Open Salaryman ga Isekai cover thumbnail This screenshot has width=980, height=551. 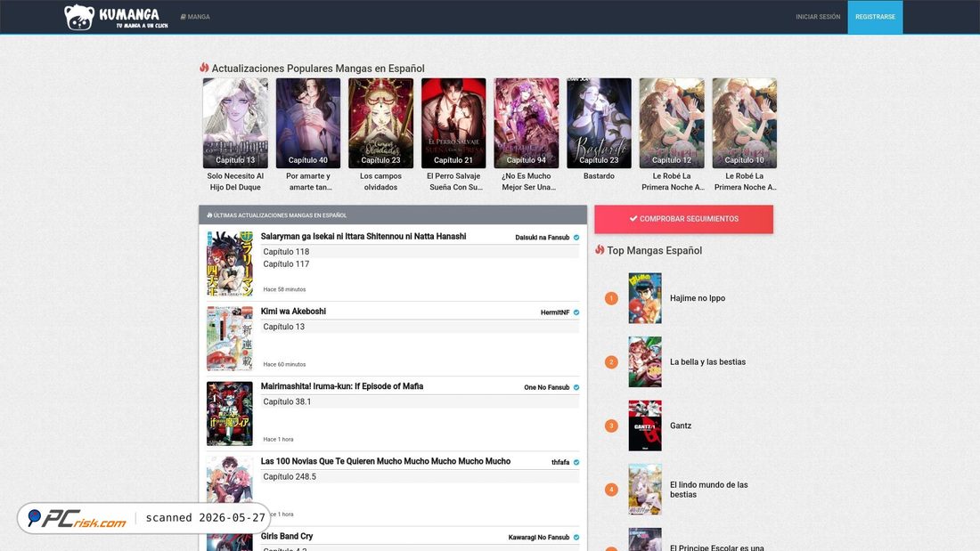click(x=230, y=263)
